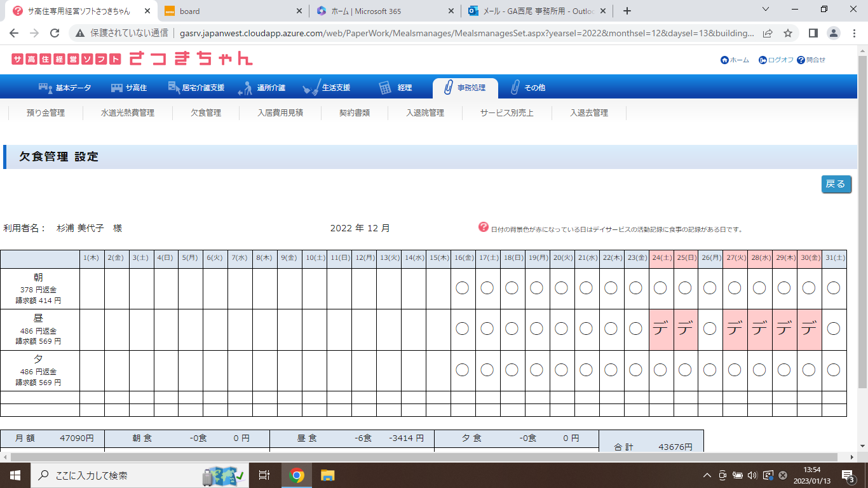Open Chrome from the Windows taskbar
The image size is (868, 488).
[x=296, y=475]
